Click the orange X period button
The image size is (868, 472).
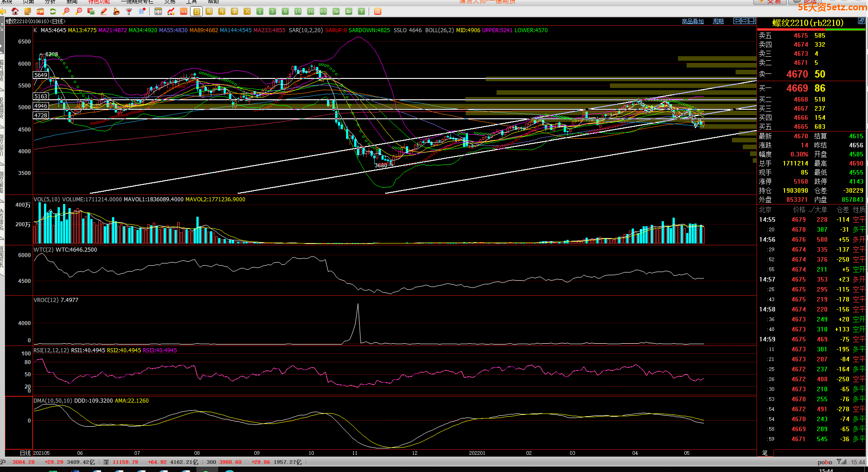coord(247,11)
